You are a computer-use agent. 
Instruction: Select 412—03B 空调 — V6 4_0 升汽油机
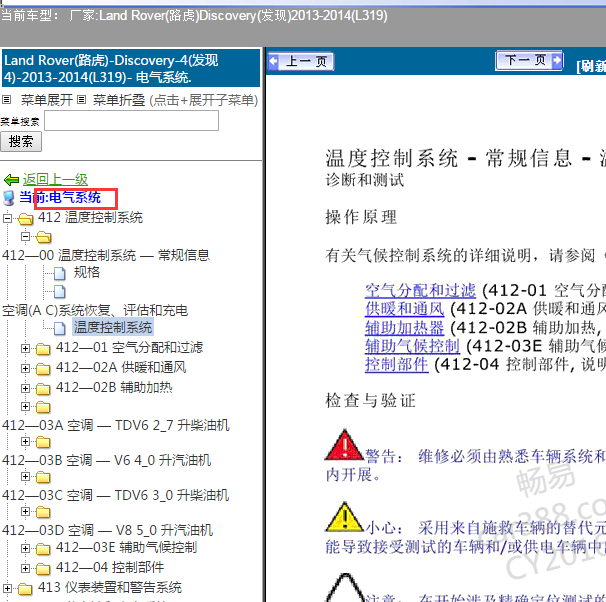point(107,460)
